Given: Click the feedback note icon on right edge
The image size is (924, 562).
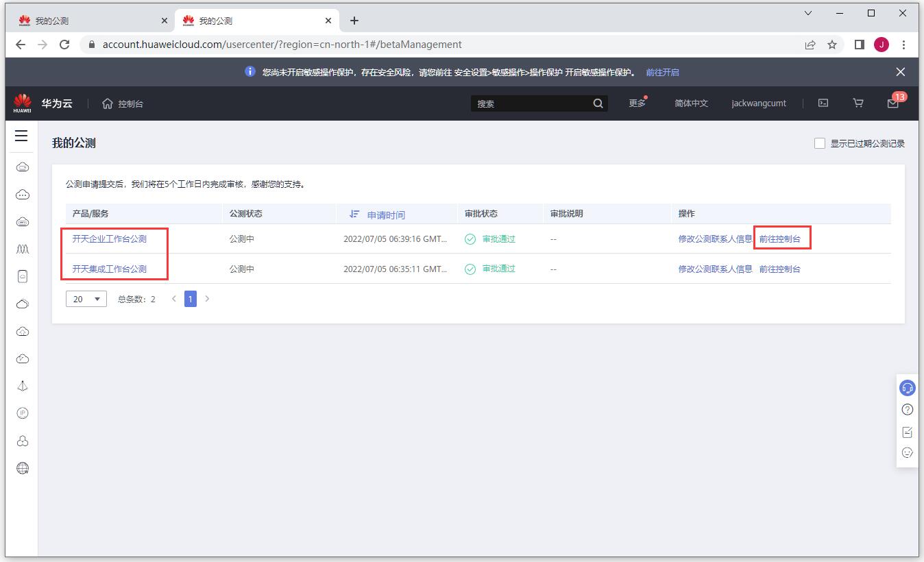Looking at the screenshot, I should pos(908,432).
